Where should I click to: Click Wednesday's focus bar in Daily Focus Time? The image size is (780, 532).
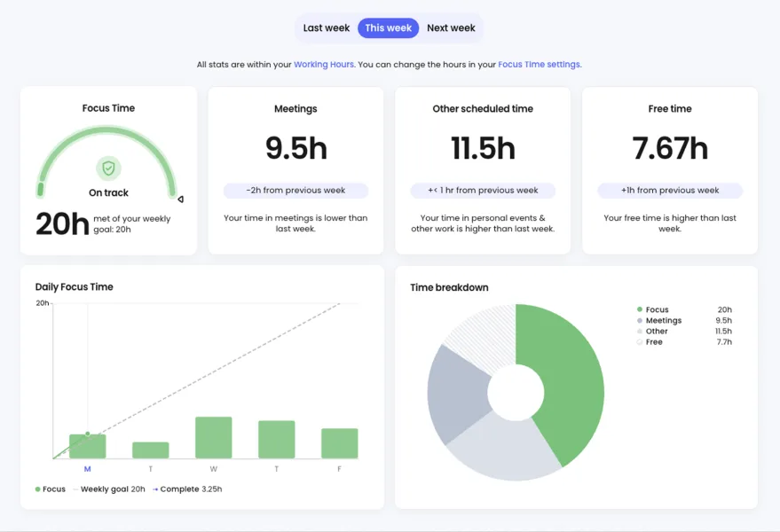click(213, 434)
